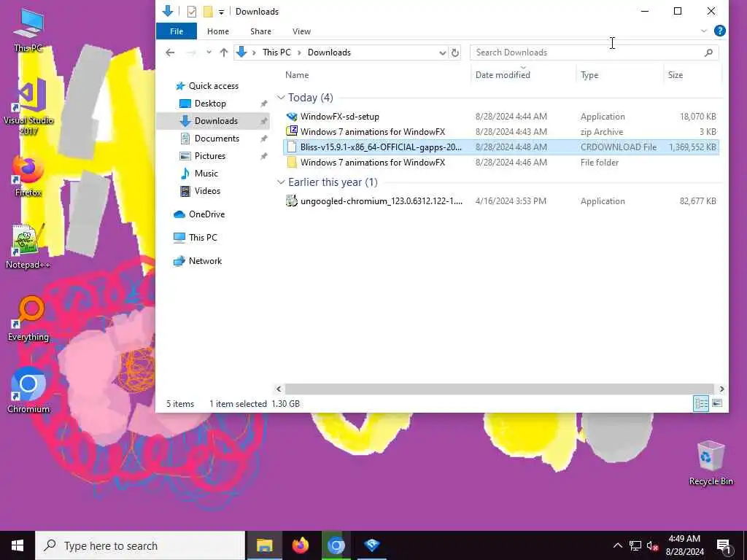Switch to details view layout
The image size is (747, 560).
click(x=701, y=404)
